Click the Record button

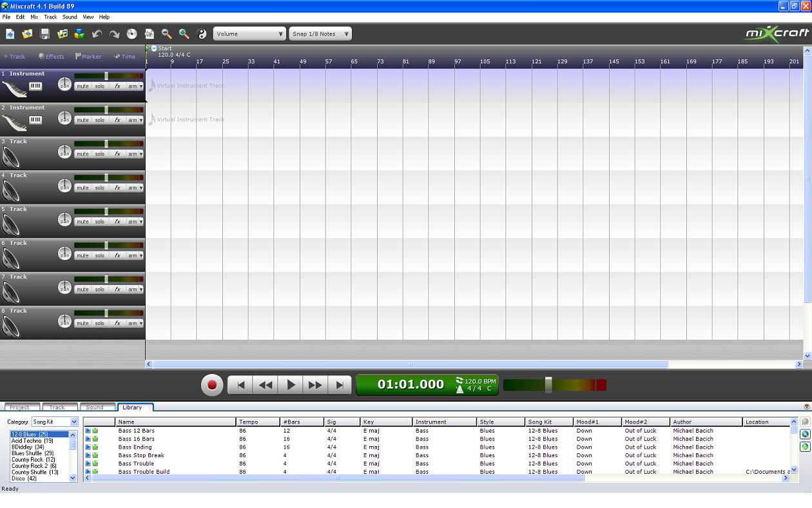pos(211,386)
